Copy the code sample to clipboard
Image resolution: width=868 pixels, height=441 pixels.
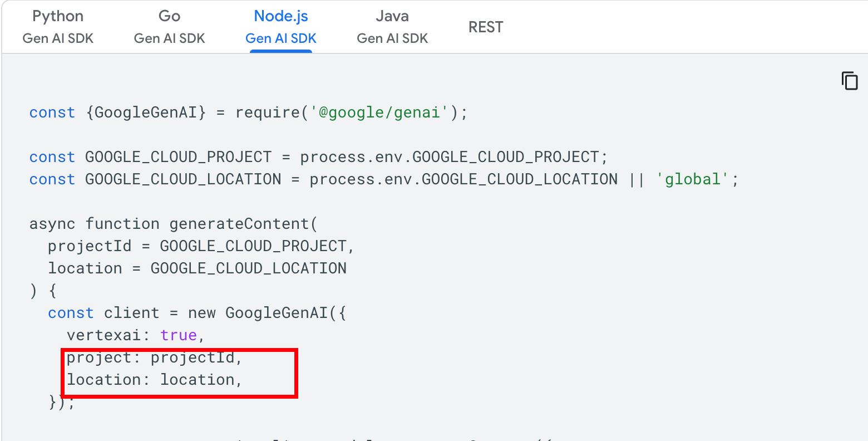click(x=849, y=81)
